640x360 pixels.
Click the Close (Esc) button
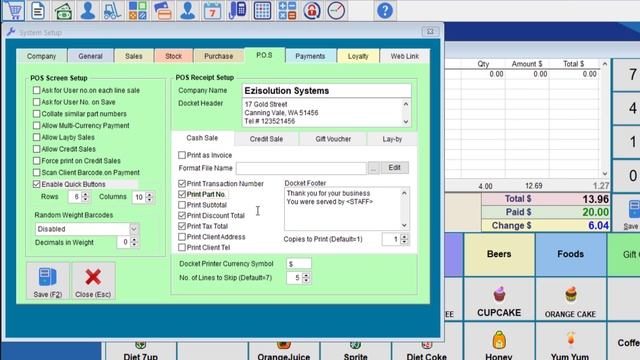tap(93, 281)
